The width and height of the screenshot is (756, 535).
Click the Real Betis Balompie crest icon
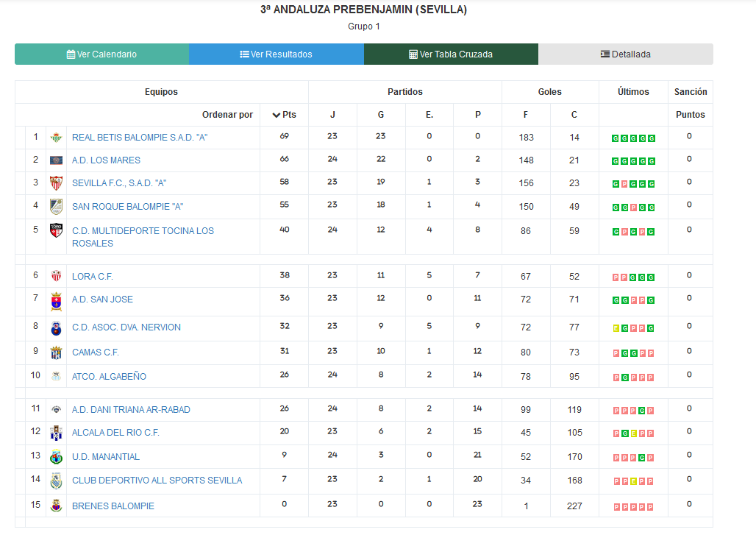click(x=57, y=138)
